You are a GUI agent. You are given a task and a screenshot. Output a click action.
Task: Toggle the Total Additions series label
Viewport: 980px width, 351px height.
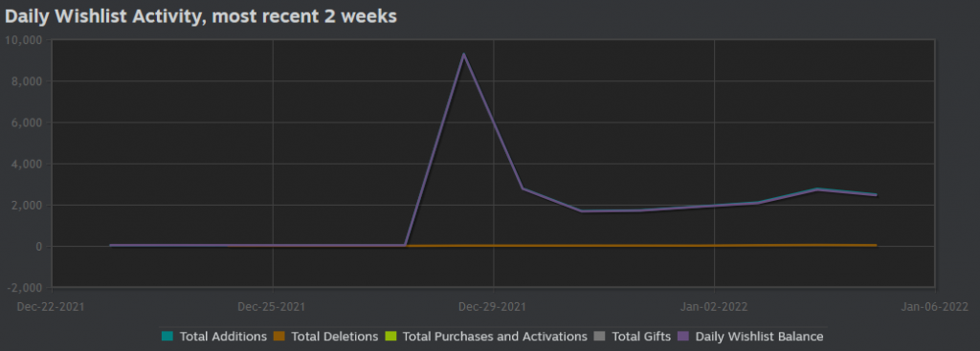(x=223, y=337)
